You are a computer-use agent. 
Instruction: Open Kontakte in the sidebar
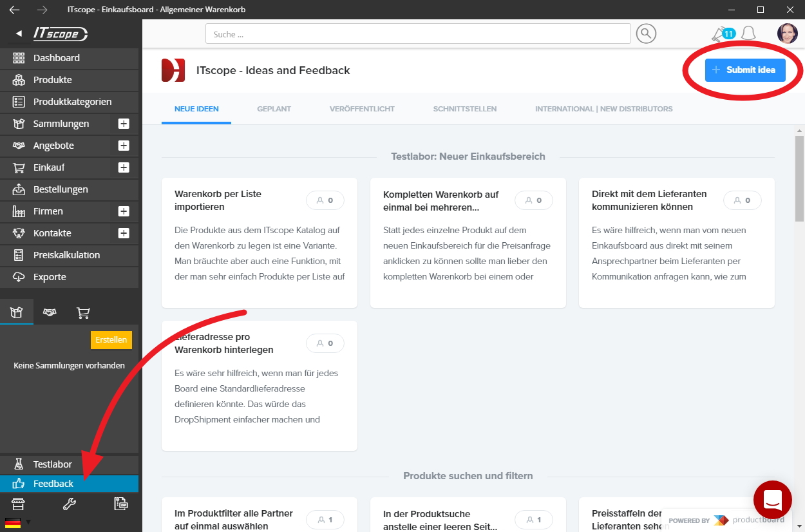52,233
